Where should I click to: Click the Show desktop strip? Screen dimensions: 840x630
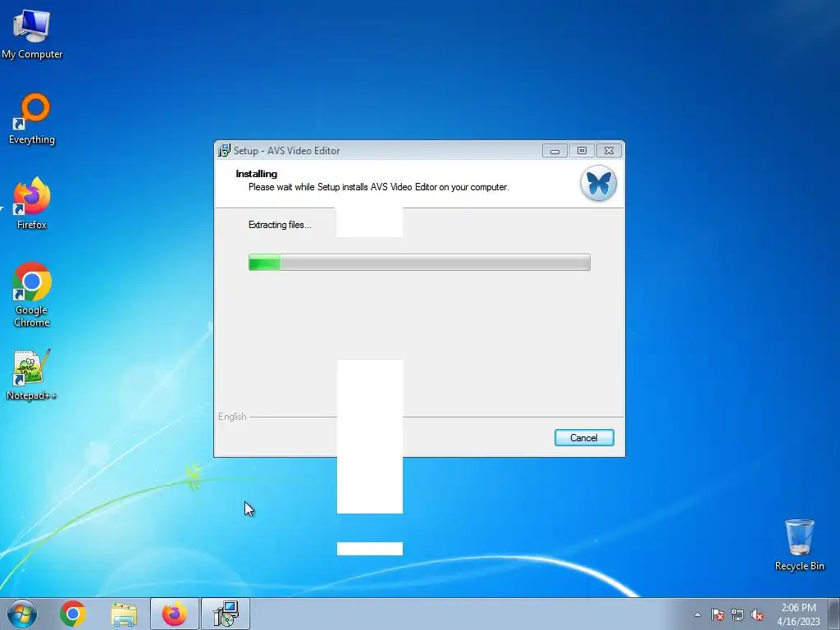[834, 614]
